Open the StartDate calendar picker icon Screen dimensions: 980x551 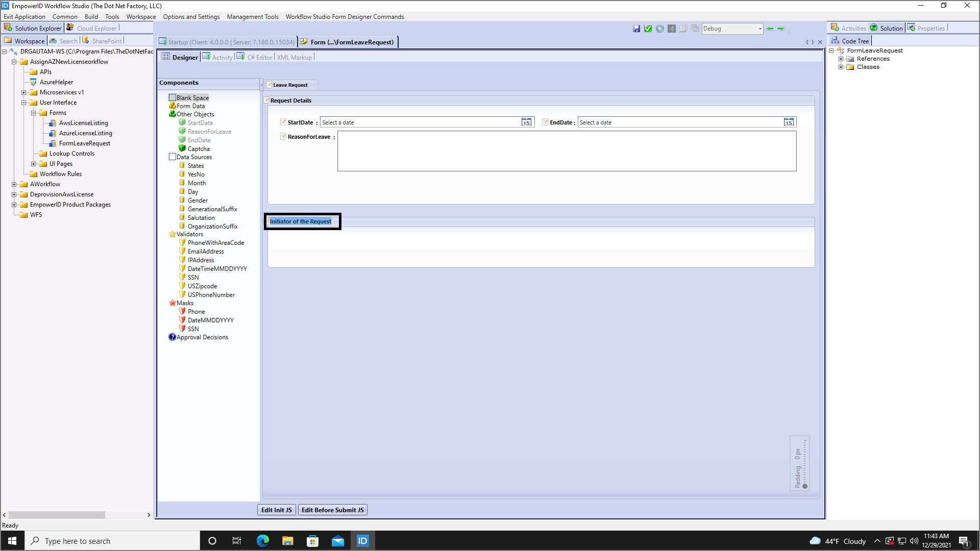[x=526, y=122]
